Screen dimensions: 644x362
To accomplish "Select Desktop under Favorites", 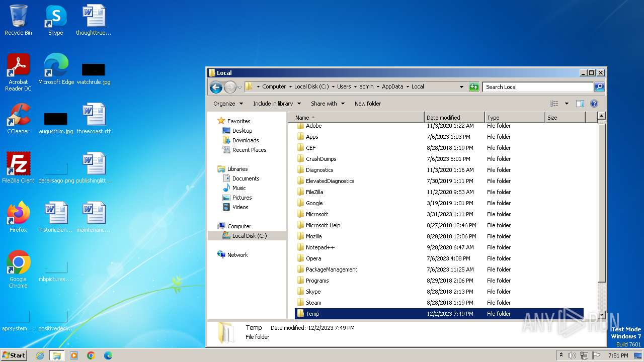I will 242,131.
